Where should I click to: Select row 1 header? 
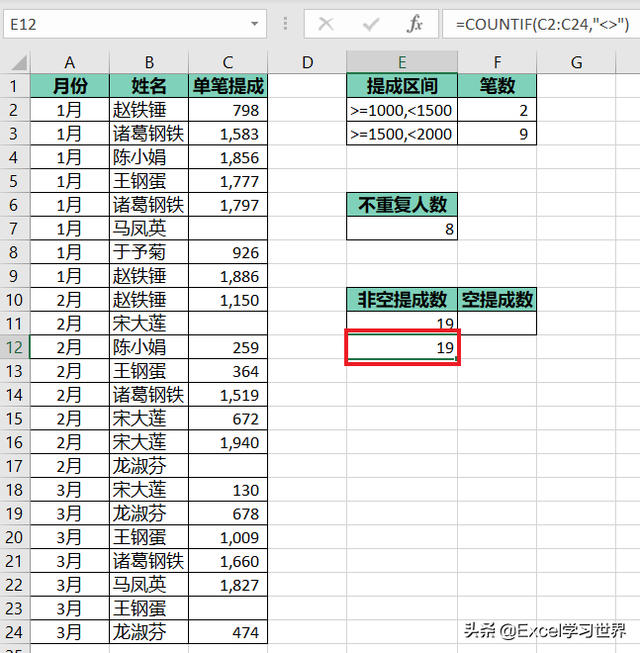[15, 86]
